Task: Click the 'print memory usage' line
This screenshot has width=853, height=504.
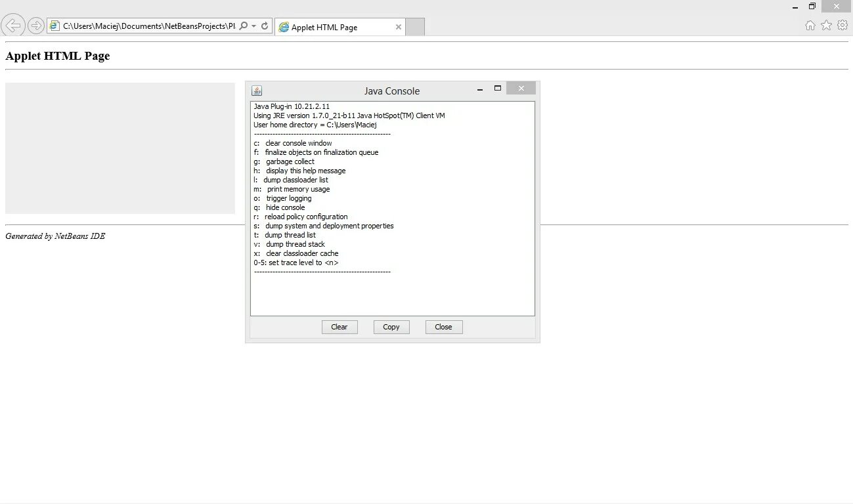Action: (x=292, y=189)
